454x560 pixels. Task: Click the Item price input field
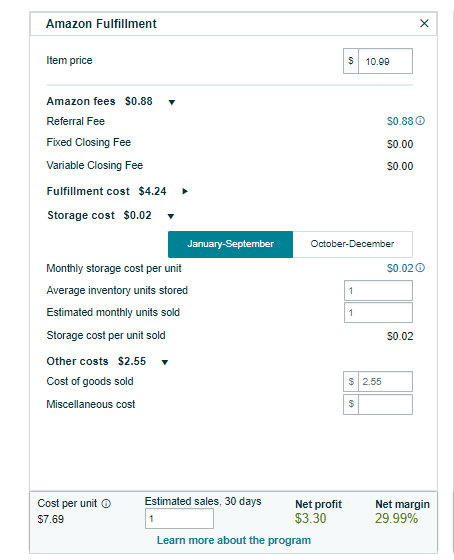pyautogui.click(x=385, y=61)
